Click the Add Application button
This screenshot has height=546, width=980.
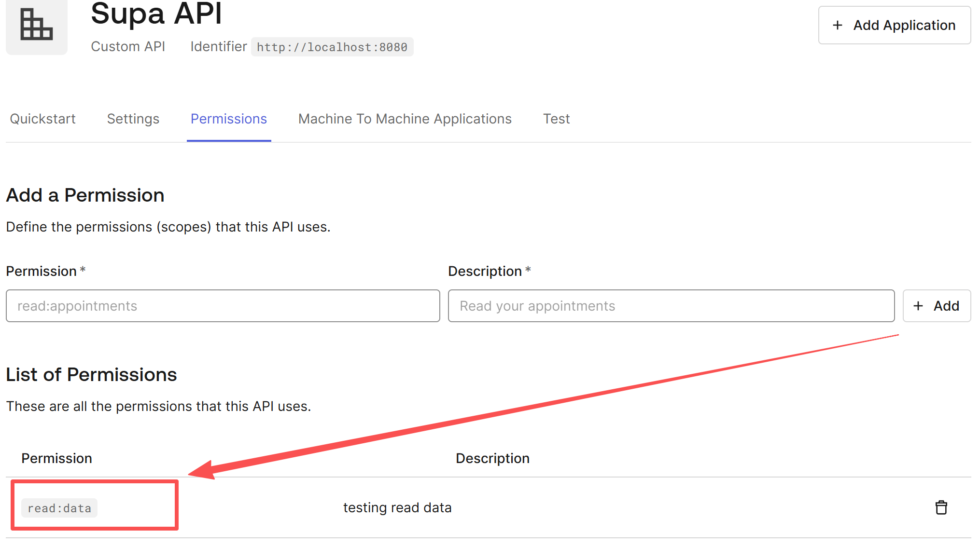pos(894,25)
